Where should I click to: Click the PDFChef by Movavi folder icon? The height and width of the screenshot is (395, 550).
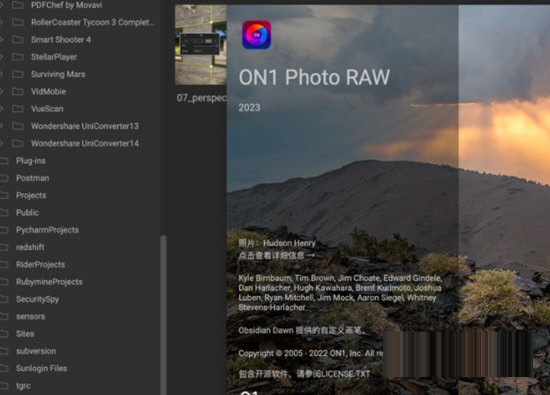pyautogui.click(x=18, y=5)
